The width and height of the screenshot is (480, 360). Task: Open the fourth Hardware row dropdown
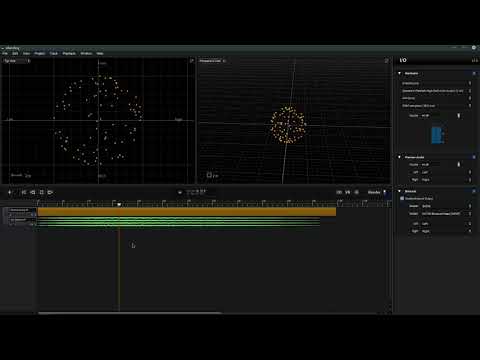pyautogui.click(x=437, y=106)
